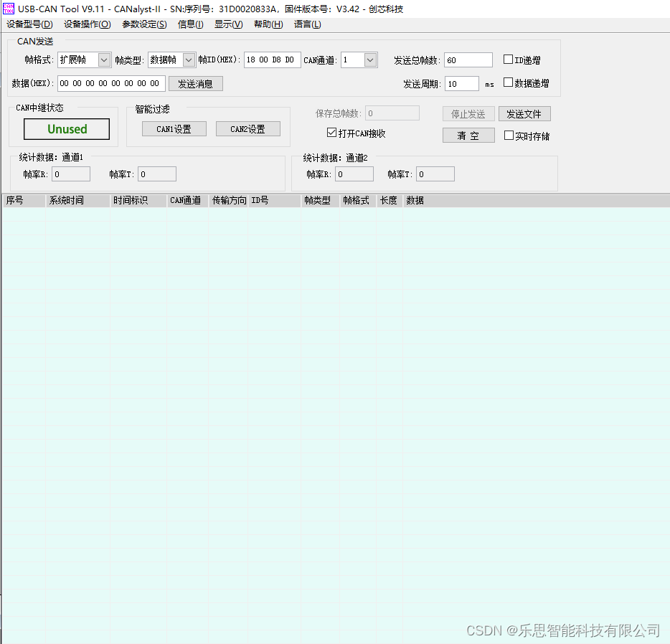Click the 发送消息 button
This screenshot has height=644, width=670.
(195, 83)
